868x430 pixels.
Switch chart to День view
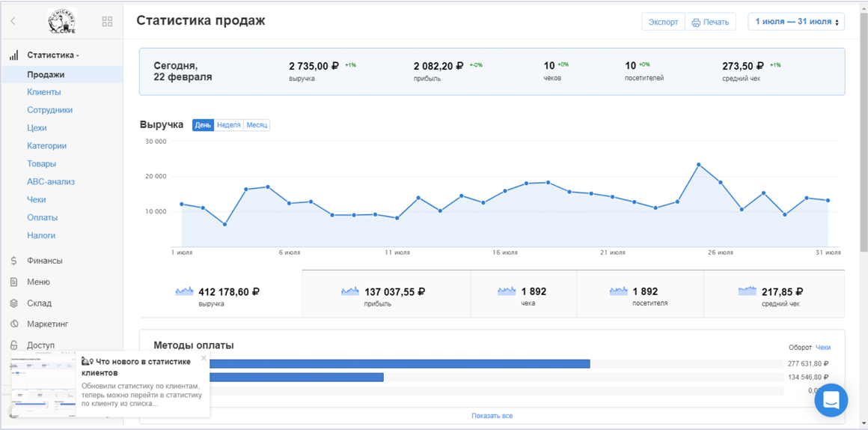click(x=204, y=125)
